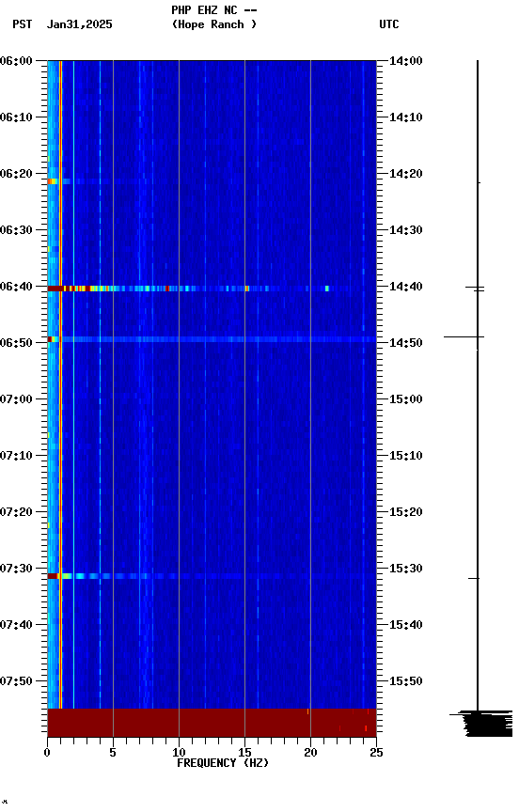Screen dimensions: 519x812
Task: Click the 07:10 PST time label
Action: 16,456
